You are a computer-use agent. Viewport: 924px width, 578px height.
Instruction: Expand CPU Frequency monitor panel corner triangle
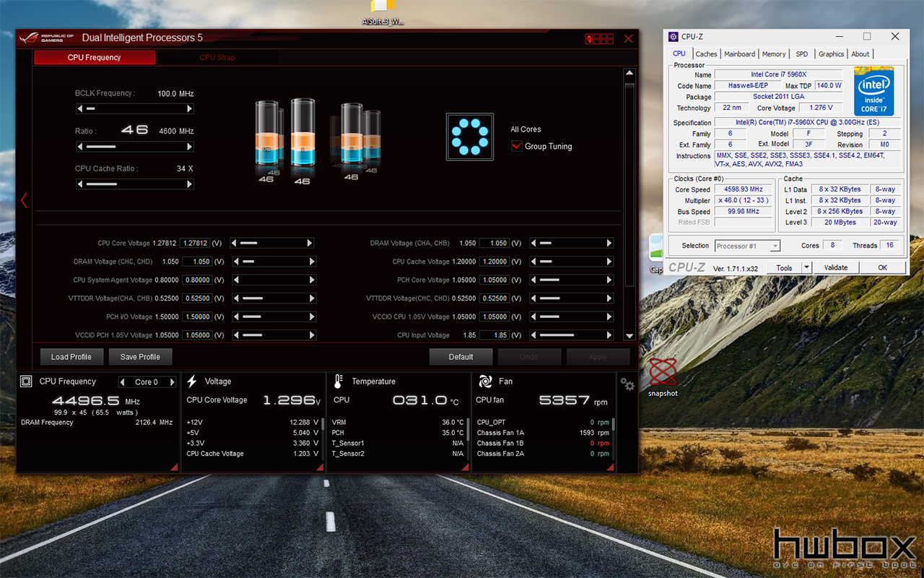coord(173,467)
